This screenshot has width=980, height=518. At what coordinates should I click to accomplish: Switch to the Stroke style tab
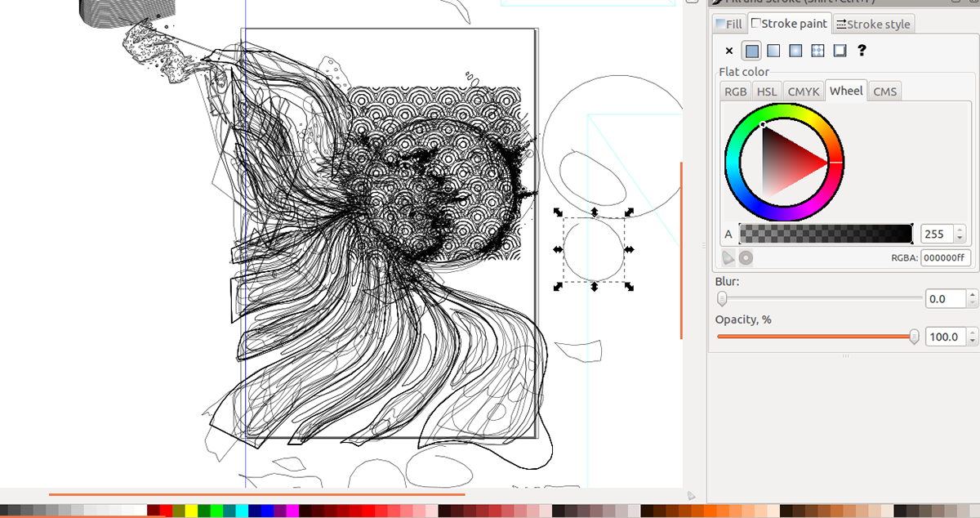(873, 24)
